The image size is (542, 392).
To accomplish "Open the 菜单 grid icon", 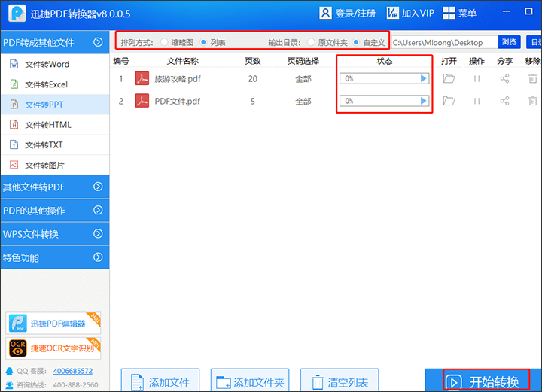I will click(449, 13).
